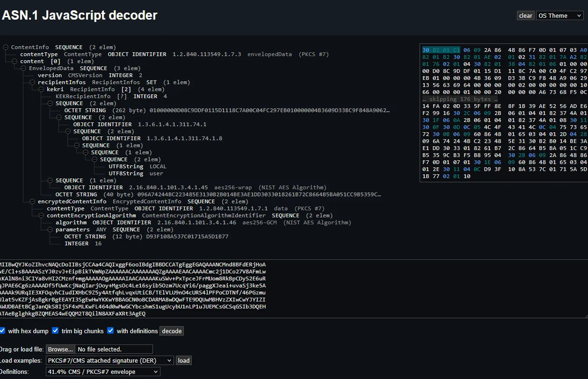
Task: Select the 'version CMSVersion INTEGER 2' row
Action: [90, 75]
